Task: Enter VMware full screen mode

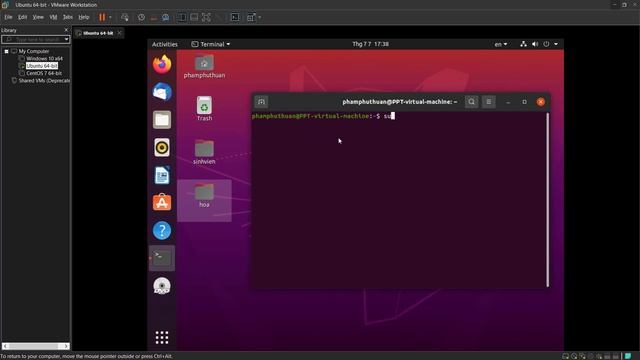Action: pyautogui.click(x=206, y=17)
